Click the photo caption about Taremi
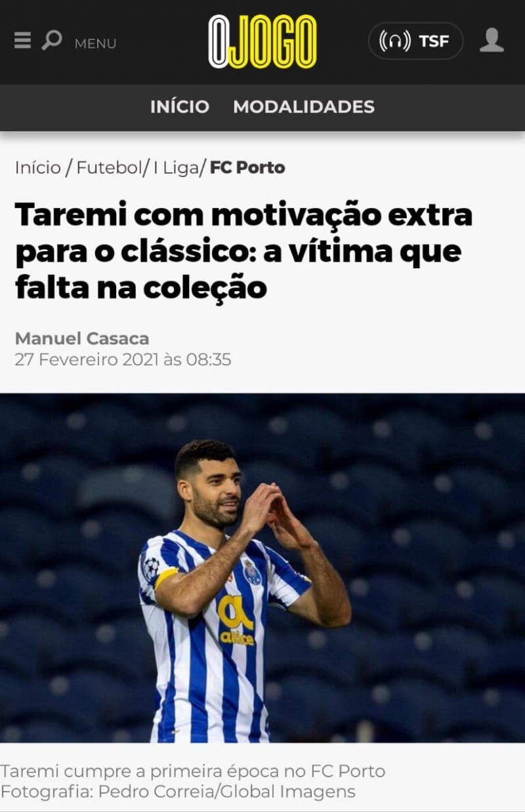This screenshot has width=525, height=812. pyautogui.click(x=192, y=771)
